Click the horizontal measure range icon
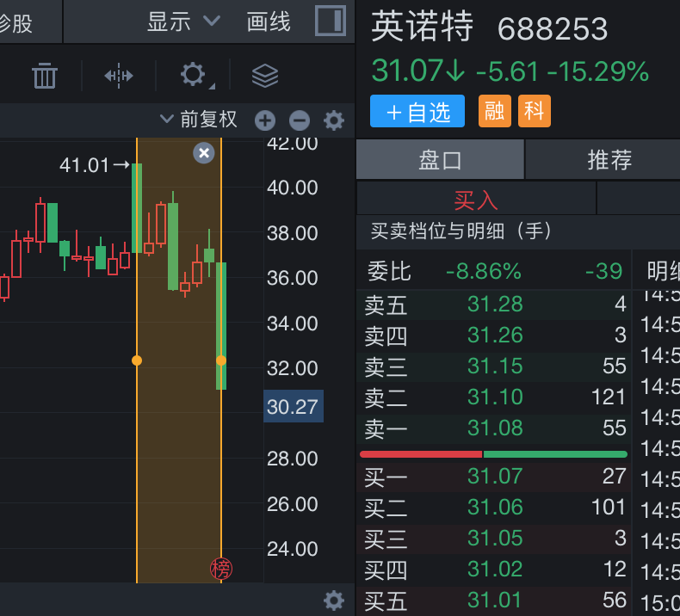 (119, 76)
